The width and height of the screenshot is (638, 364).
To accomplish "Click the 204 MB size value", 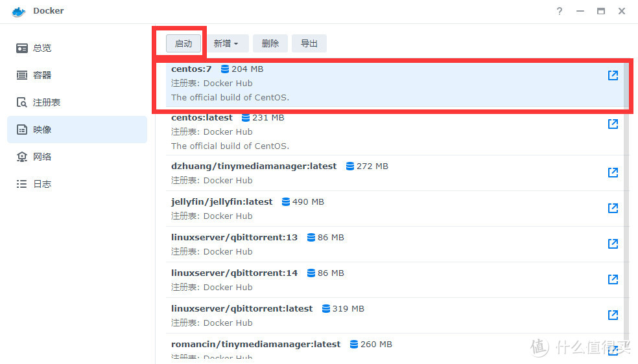I will pos(248,69).
